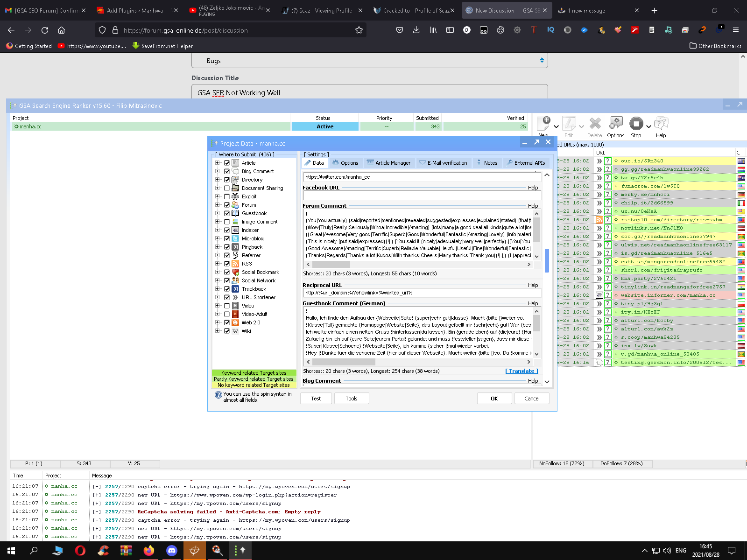Click the RSS status icon for rsstop10.com row
The image size is (747, 560).
click(x=599, y=220)
